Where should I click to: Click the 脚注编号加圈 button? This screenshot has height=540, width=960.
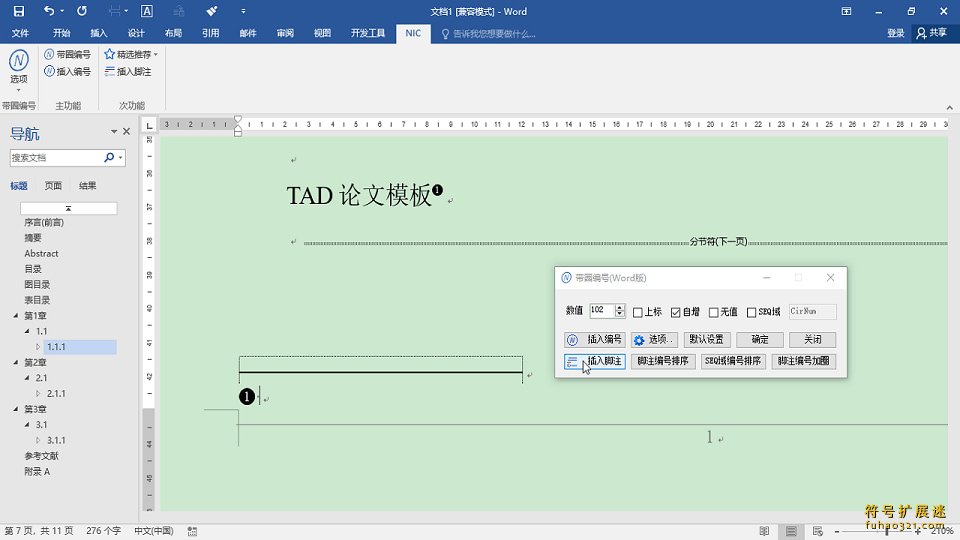[803, 361]
